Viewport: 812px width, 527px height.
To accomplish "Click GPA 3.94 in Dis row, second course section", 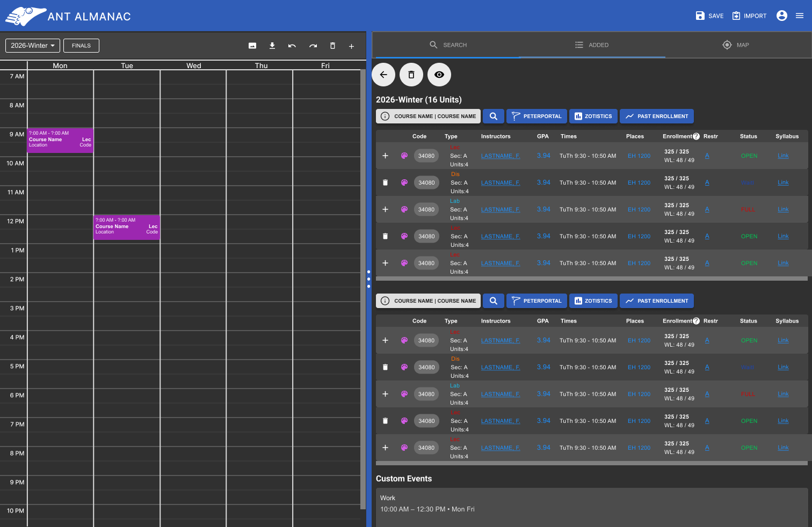I will (543, 367).
